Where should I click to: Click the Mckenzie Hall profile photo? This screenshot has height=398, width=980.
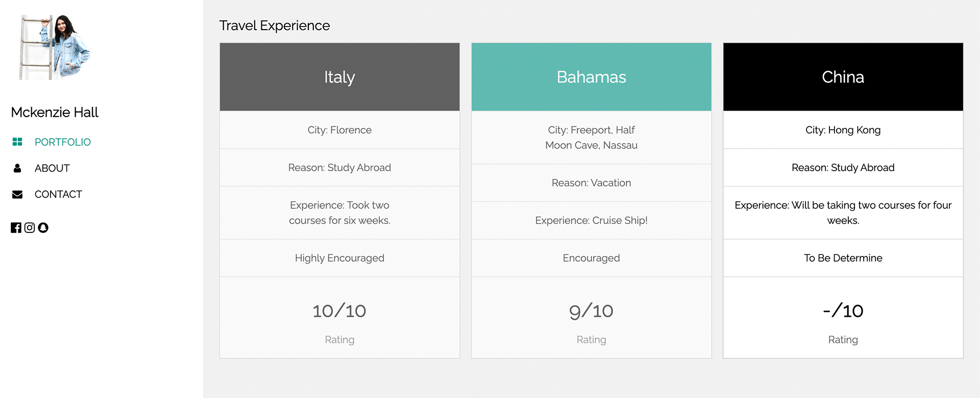pos(55,47)
